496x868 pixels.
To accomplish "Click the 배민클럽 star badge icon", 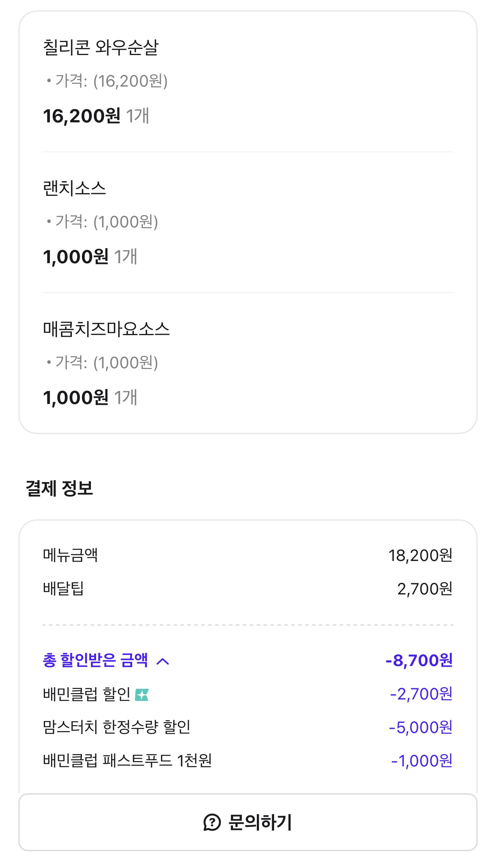I will click(x=142, y=694).
